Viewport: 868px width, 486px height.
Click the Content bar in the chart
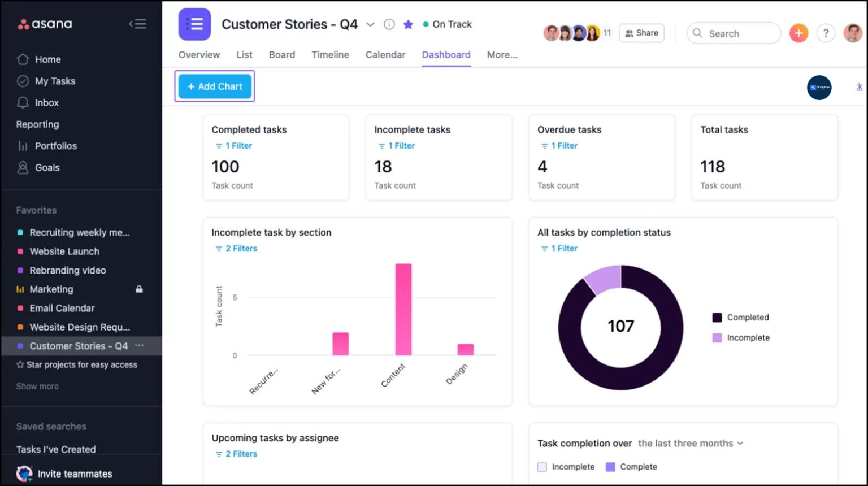click(x=403, y=309)
